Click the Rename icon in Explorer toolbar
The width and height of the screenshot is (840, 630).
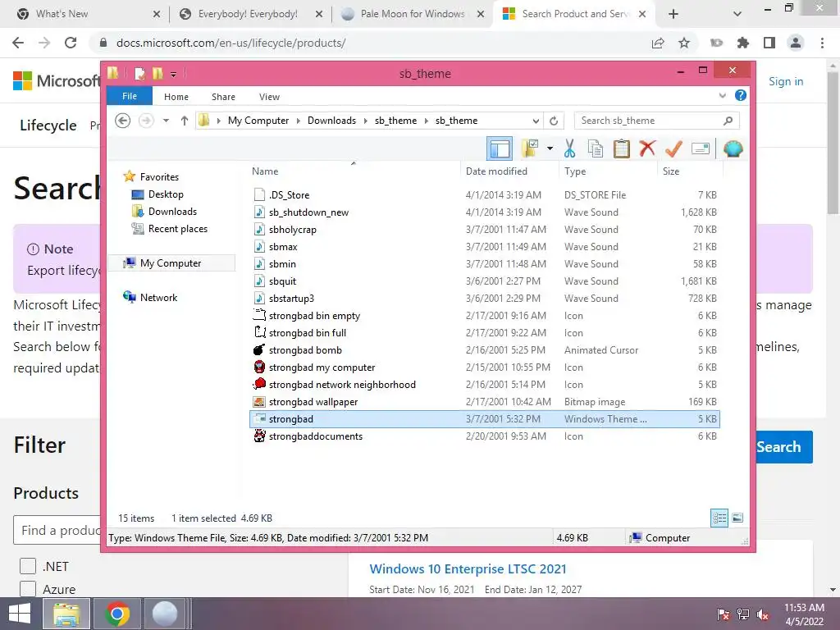701,148
